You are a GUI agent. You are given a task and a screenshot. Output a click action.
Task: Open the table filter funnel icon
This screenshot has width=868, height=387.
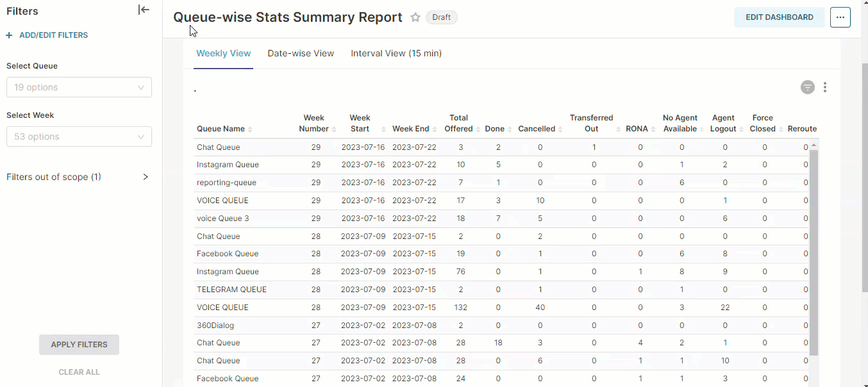tap(807, 87)
